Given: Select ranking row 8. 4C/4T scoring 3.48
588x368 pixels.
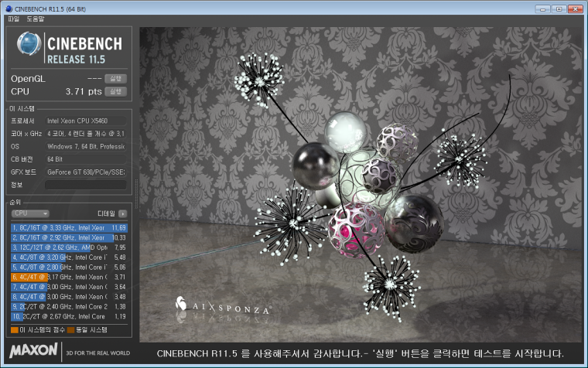Looking at the screenshot, I should (69, 297).
